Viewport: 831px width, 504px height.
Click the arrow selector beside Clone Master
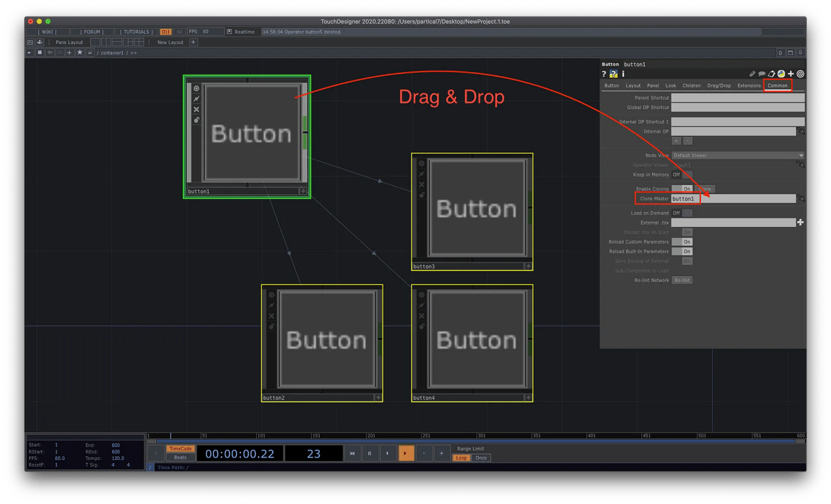(801, 198)
